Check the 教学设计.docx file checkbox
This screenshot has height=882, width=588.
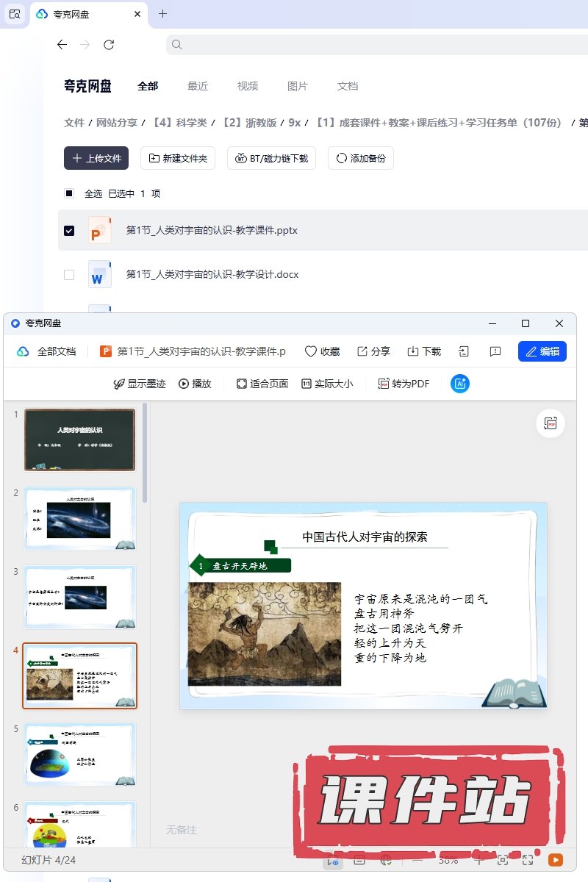tap(69, 275)
